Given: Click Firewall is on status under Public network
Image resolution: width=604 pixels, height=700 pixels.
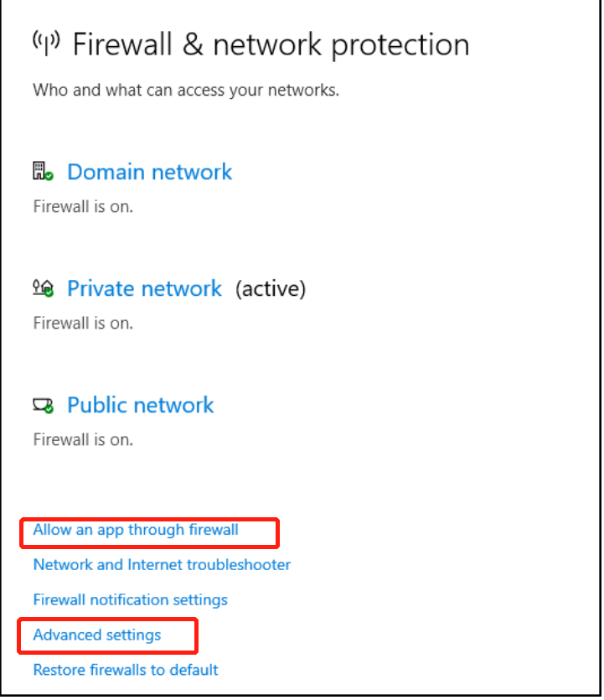Looking at the screenshot, I should click(83, 439).
